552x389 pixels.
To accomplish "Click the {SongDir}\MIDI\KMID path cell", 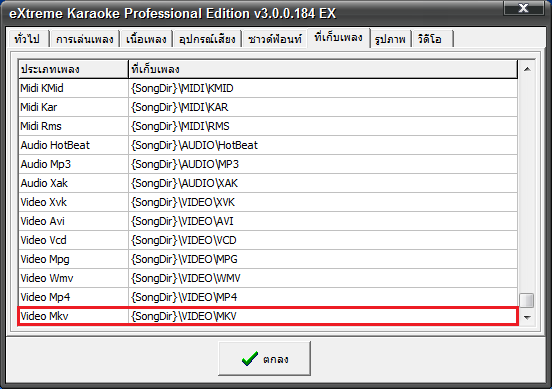I will [x=323, y=88].
